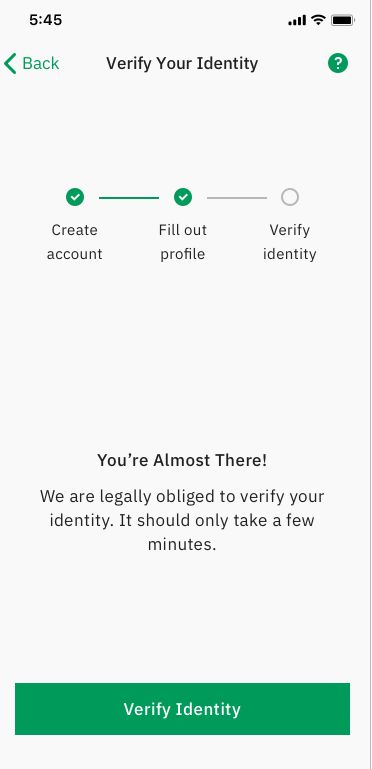Click the Verify identity step label
This screenshot has width=372, height=769.
tap(290, 242)
